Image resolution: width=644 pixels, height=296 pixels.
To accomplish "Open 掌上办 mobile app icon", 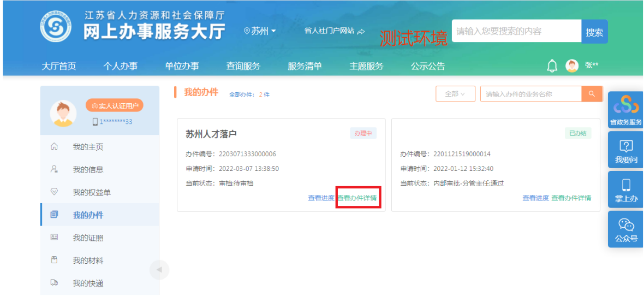I will tap(625, 189).
